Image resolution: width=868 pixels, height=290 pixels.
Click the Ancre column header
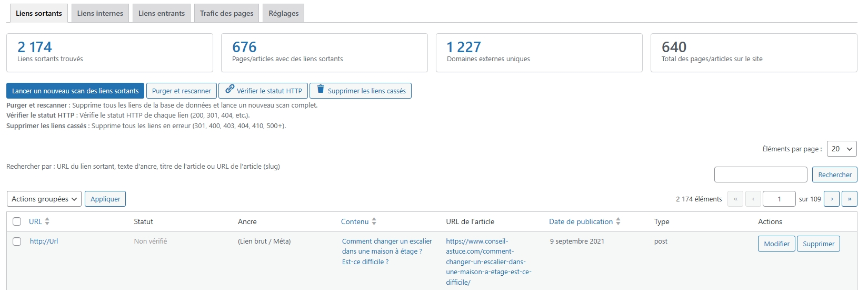[247, 221]
